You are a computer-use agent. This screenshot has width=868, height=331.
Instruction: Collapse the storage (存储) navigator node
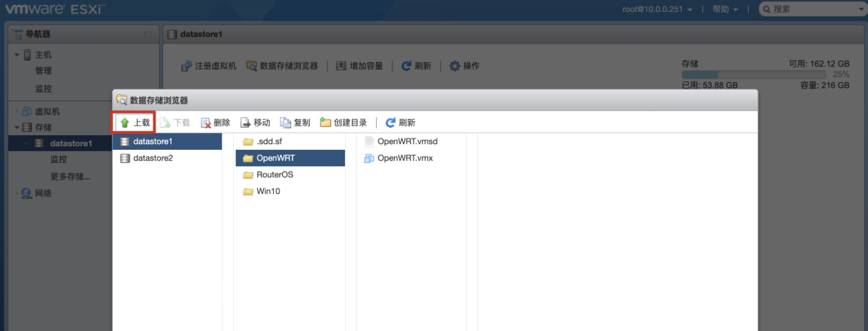click(x=17, y=128)
